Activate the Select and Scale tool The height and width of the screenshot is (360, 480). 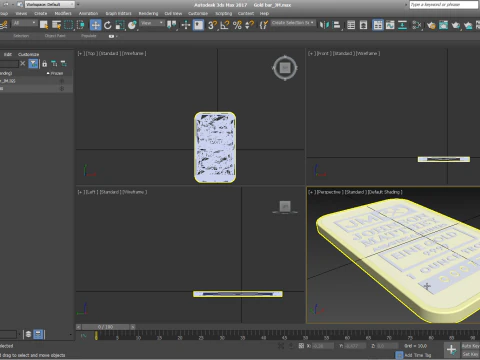pos(120,25)
